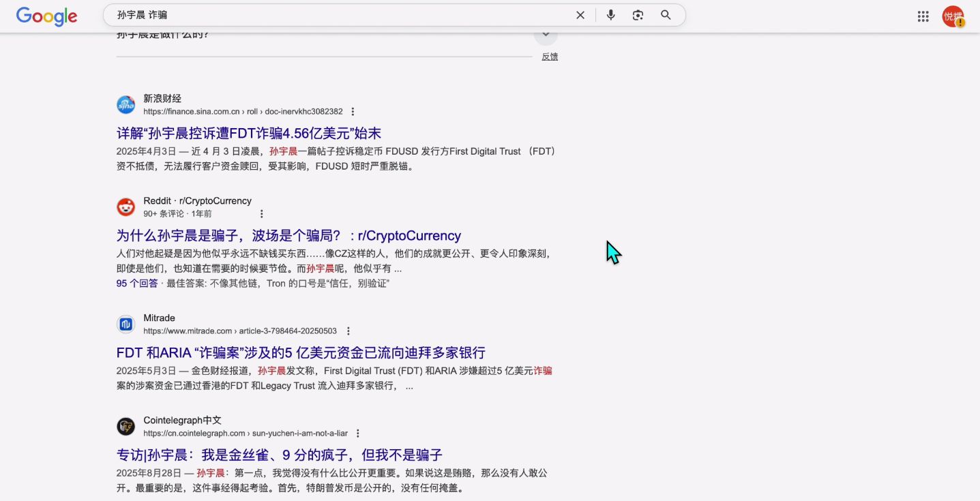Collapse the 孙宇晨是做什么的 question
This screenshot has height=501, width=980.
546,33
